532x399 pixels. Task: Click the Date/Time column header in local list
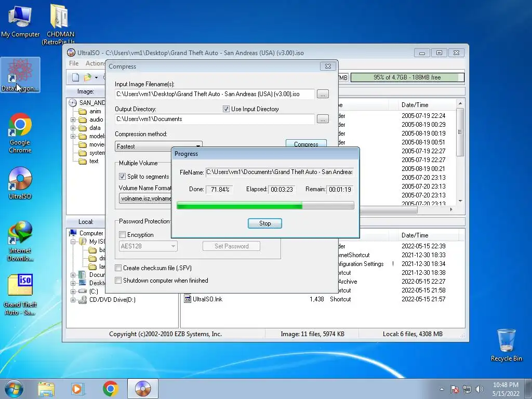[428, 235]
